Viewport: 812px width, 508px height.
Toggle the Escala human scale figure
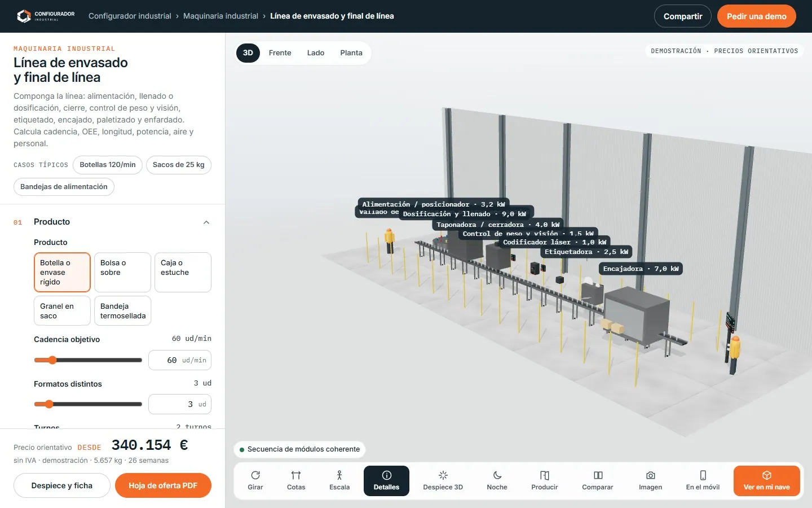coord(339,481)
